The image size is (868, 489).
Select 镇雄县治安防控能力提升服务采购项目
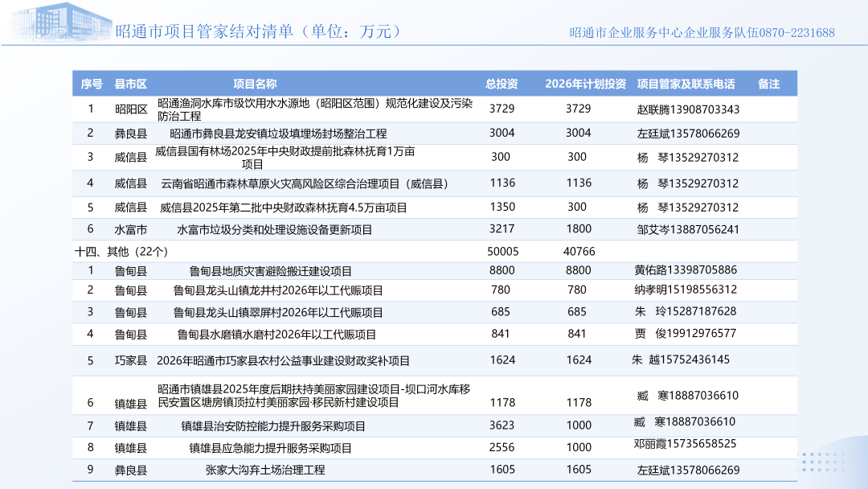pos(273,426)
